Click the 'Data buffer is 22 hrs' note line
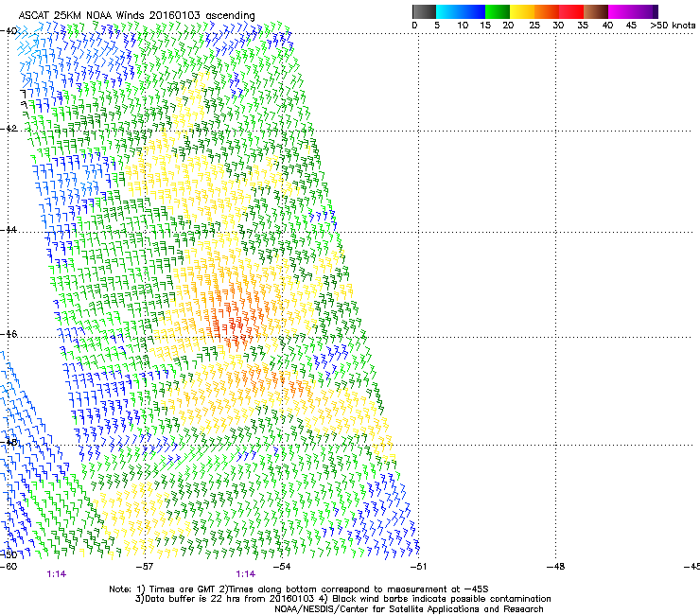 click(342, 599)
